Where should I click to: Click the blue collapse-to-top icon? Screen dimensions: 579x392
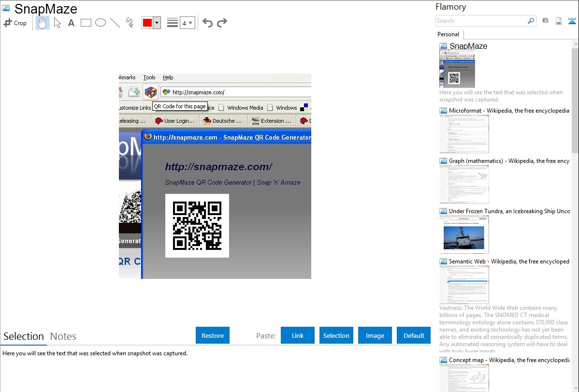click(572, 21)
